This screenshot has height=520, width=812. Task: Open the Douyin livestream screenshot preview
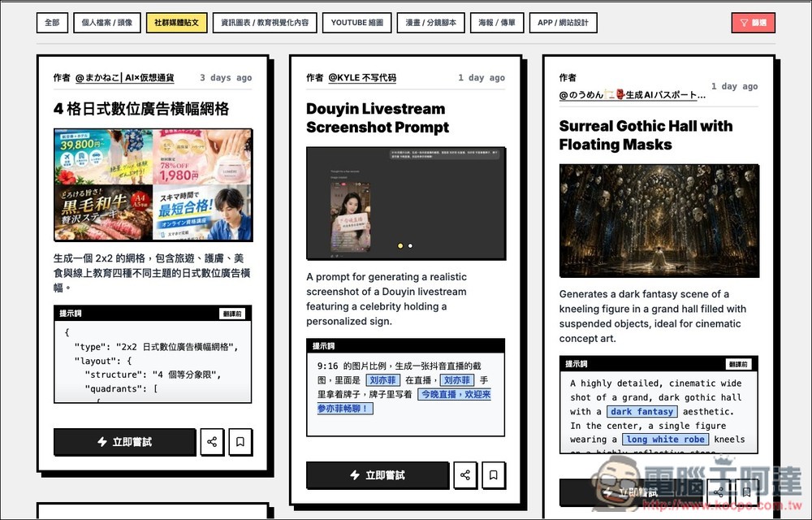406,203
